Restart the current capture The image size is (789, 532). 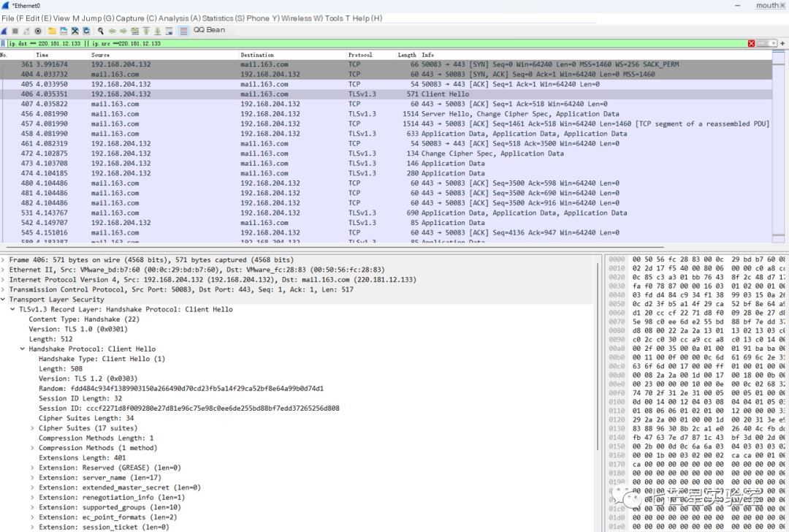(x=27, y=31)
